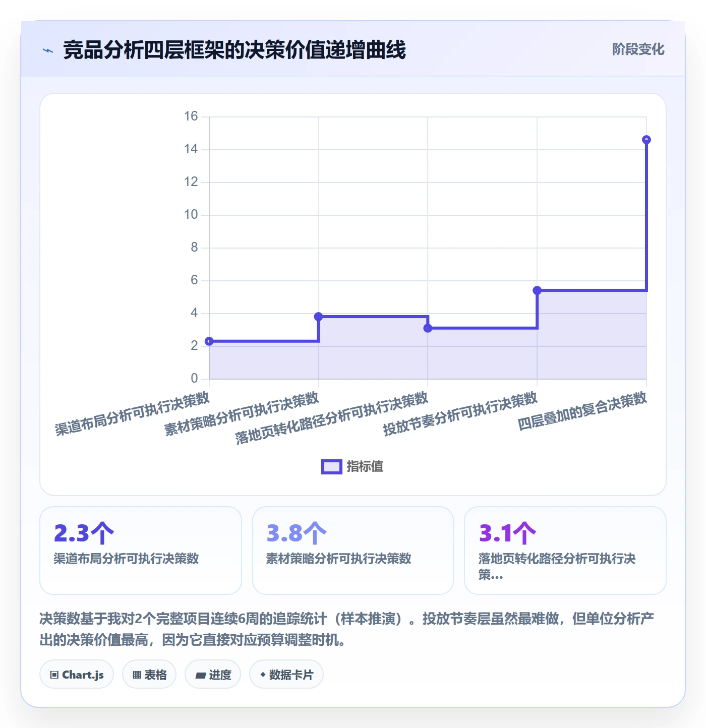The width and height of the screenshot is (706, 728).
Task: Toggle the 指标值 legend color box
Action: click(332, 467)
